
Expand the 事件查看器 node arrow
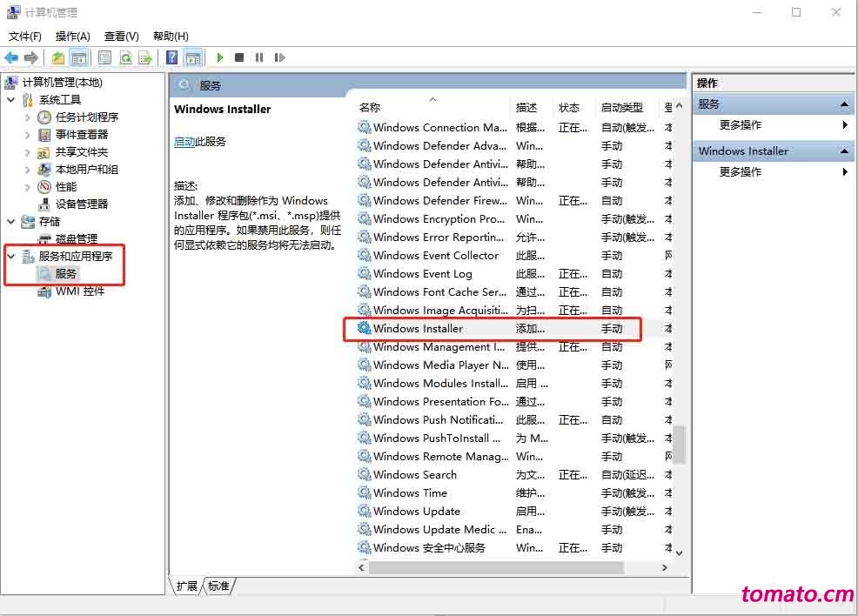click(x=27, y=135)
